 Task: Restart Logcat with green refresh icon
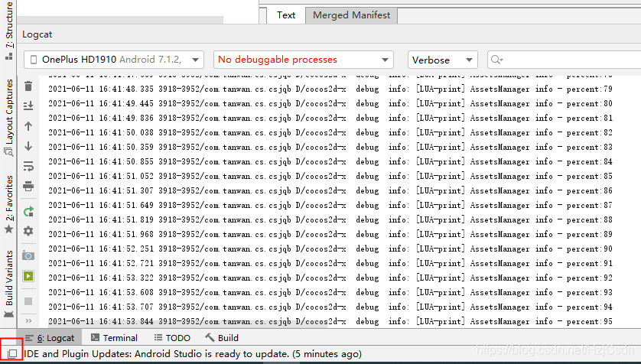pyautogui.click(x=28, y=211)
